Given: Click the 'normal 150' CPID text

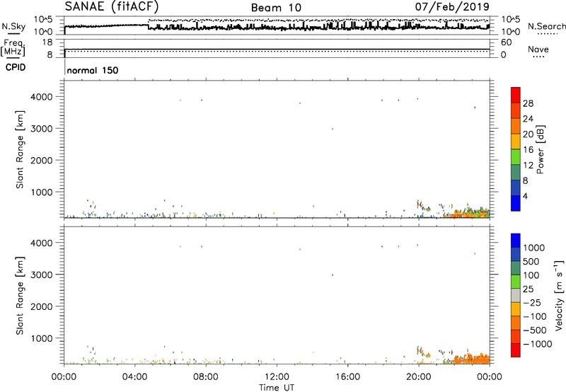Looking at the screenshot, I should point(93,70).
